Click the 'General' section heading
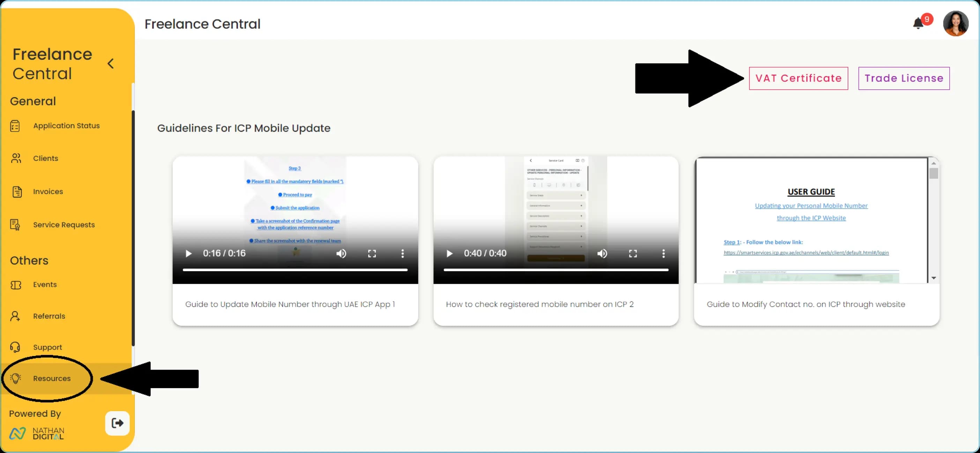 pos(33,101)
